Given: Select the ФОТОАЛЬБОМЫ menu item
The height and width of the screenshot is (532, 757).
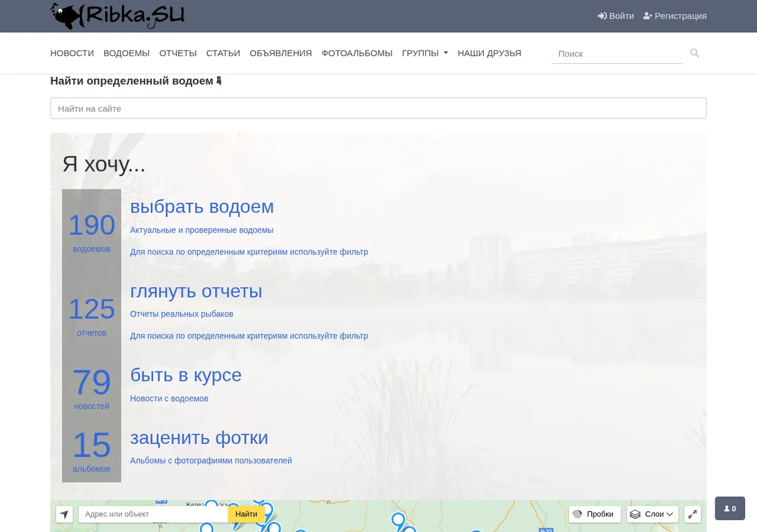Looking at the screenshot, I should 357,53.
